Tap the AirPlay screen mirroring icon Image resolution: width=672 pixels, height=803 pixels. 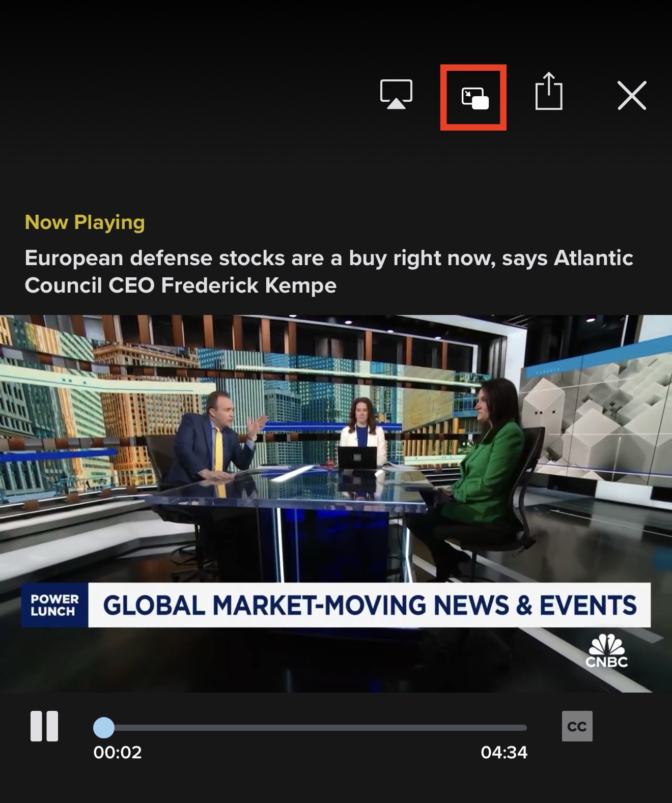(396, 95)
